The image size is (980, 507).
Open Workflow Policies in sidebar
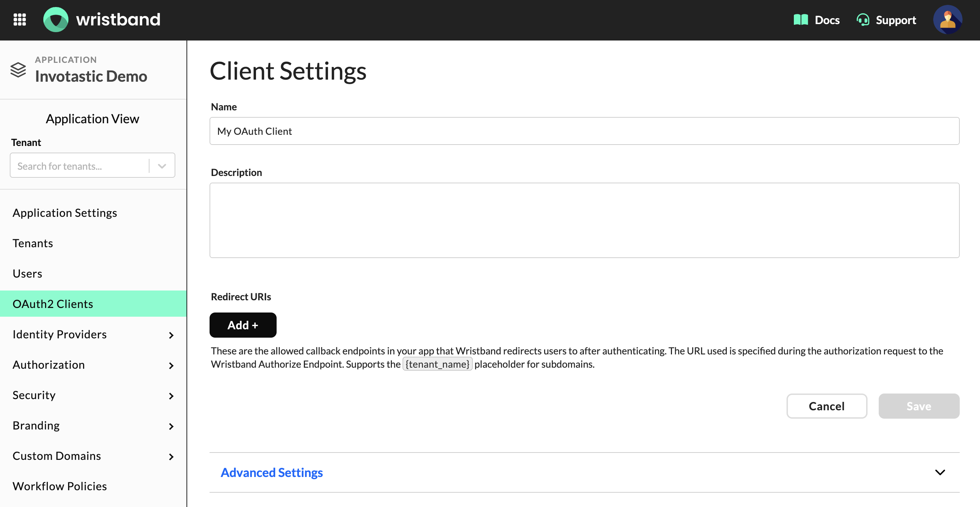pyautogui.click(x=60, y=486)
